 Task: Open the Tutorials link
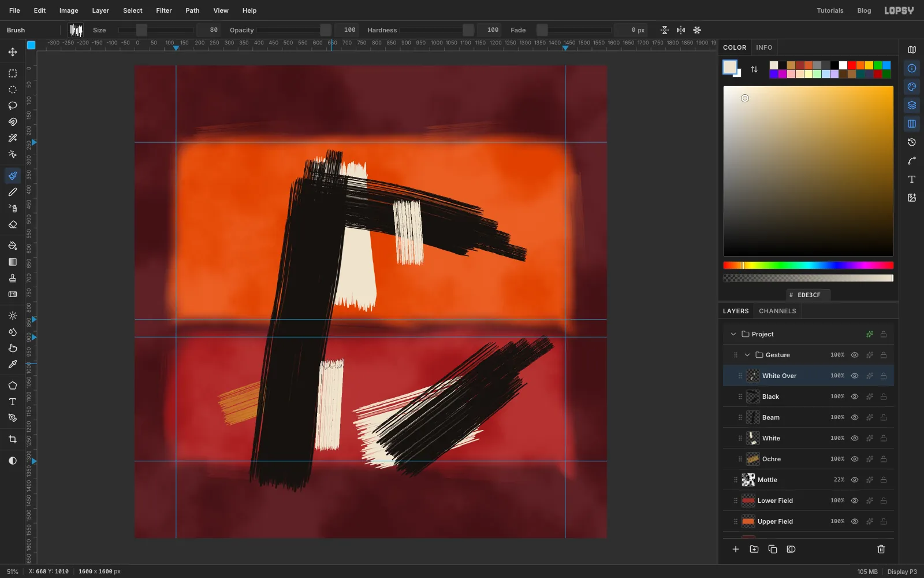[830, 10]
